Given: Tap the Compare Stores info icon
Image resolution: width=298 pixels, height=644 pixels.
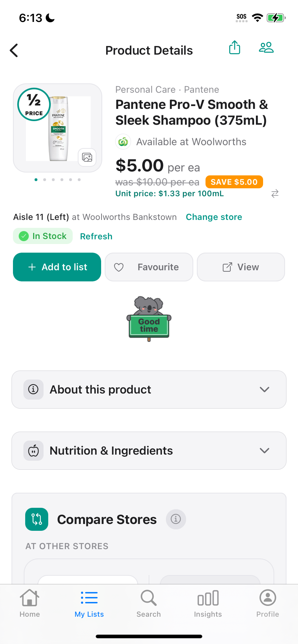Looking at the screenshot, I should tap(176, 519).
